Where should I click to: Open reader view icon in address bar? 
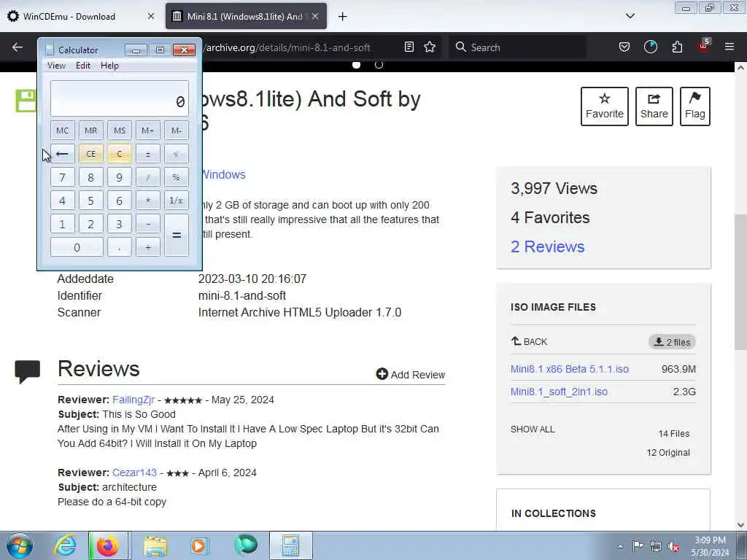tap(409, 47)
